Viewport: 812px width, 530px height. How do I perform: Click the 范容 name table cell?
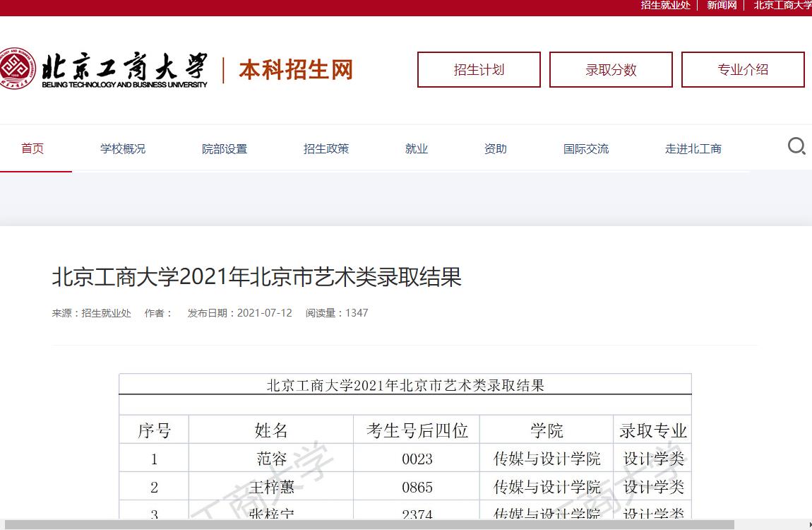click(x=271, y=459)
